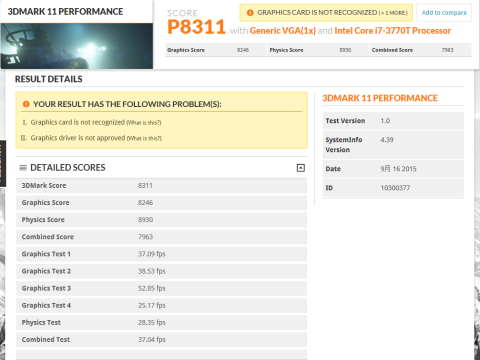
Task: Open the vertical side tab at left edge
Action: click(x=3, y=163)
